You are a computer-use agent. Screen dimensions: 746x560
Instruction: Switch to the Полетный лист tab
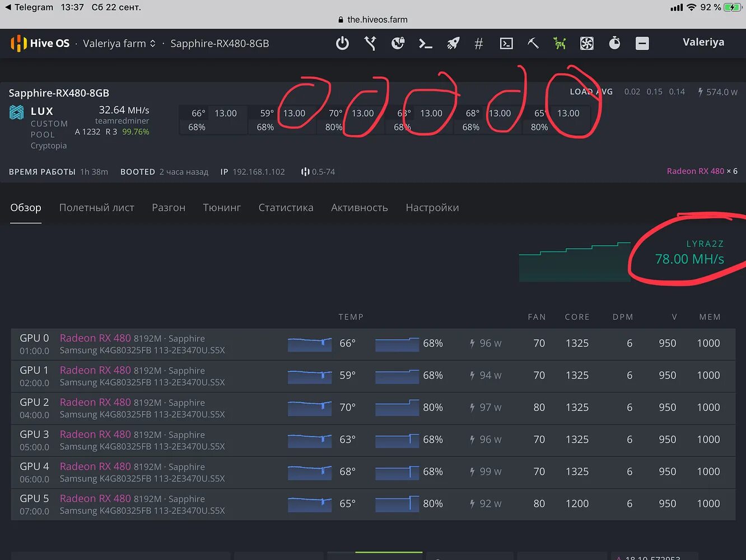coord(97,208)
